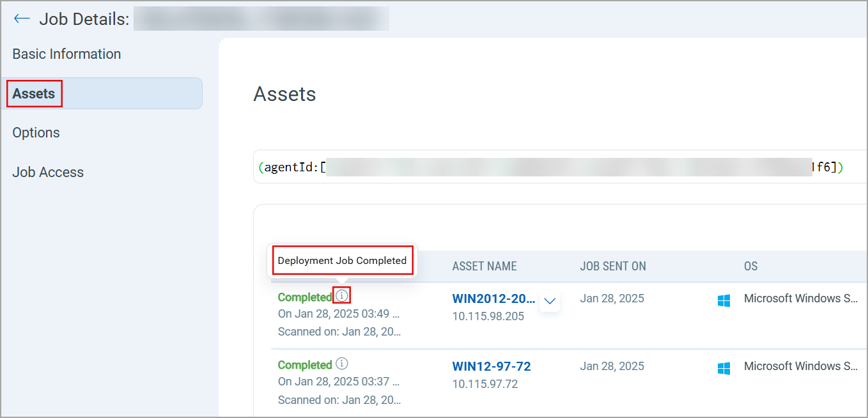The height and width of the screenshot is (418, 868).
Task: Dismiss the Deployment Job Completed tooltip
Action: click(342, 260)
